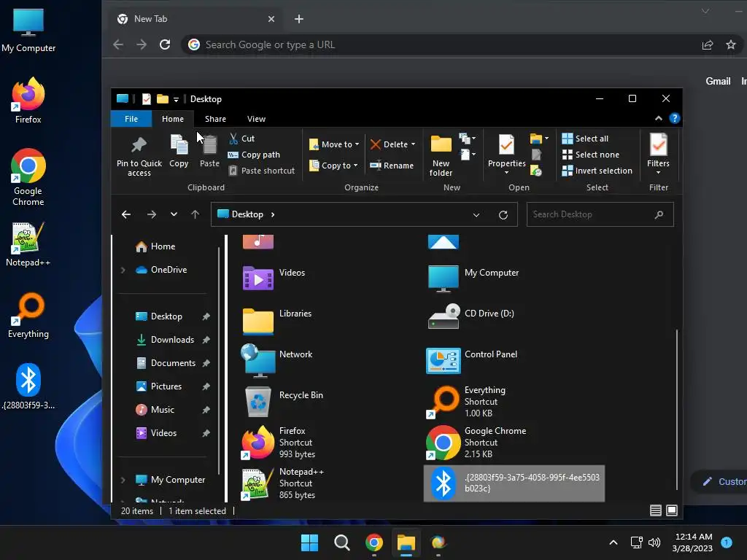Screen dimensions: 747x560
Task: Show hidden system tray icons
Action: click(x=614, y=542)
